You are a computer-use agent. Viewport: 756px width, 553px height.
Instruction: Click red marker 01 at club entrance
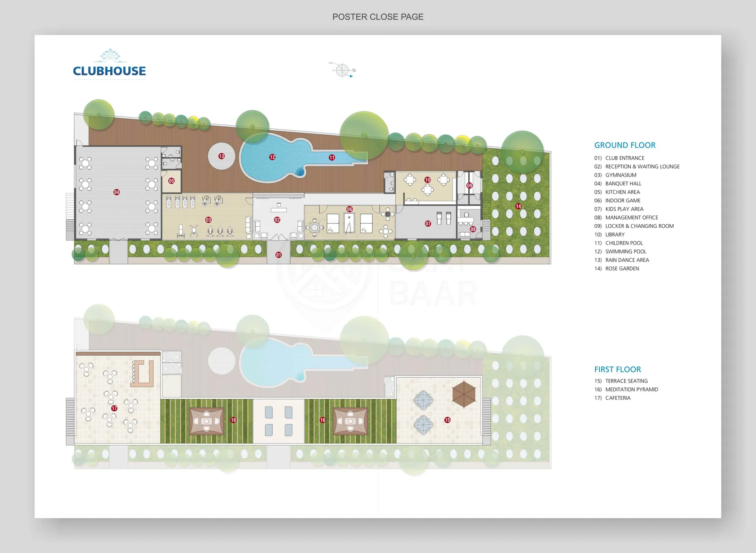coord(278,255)
